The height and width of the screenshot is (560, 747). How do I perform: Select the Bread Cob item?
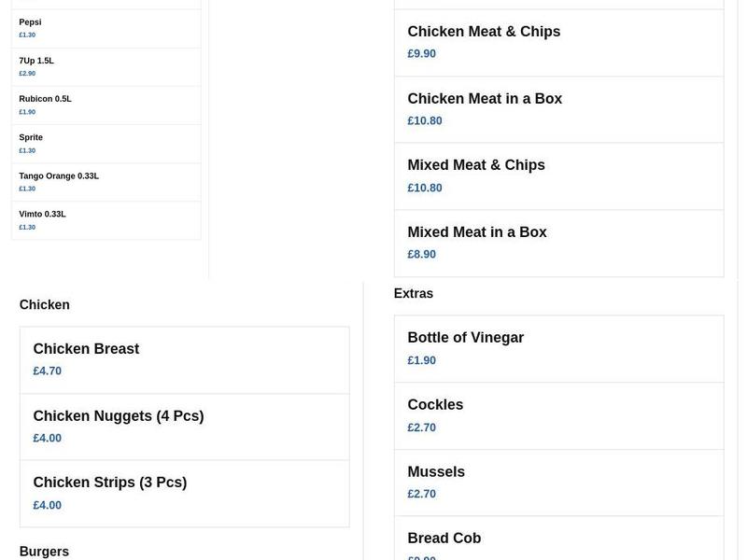tap(558, 544)
